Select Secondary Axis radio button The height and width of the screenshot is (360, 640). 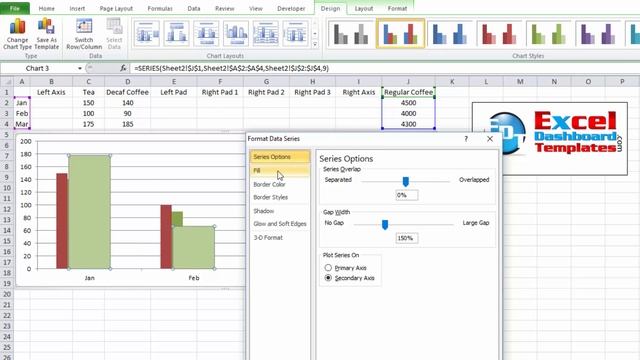[x=328, y=278]
